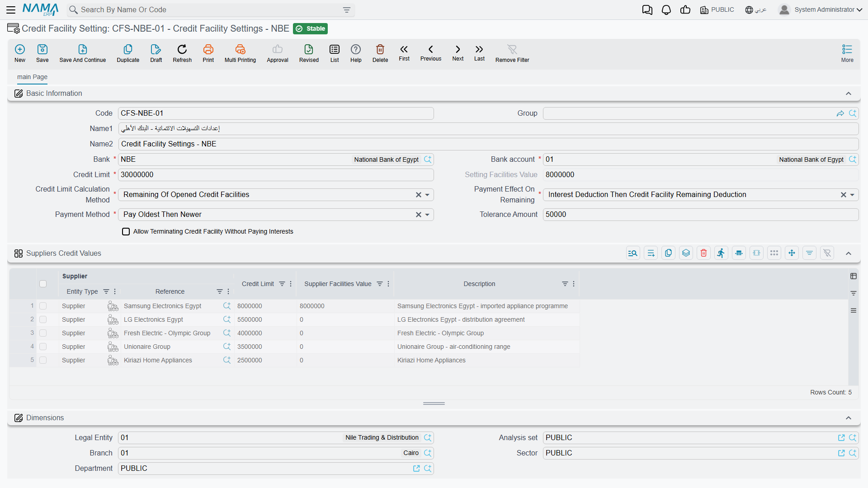Click the Approval icon
The height and width of the screenshot is (488, 868).
[278, 53]
